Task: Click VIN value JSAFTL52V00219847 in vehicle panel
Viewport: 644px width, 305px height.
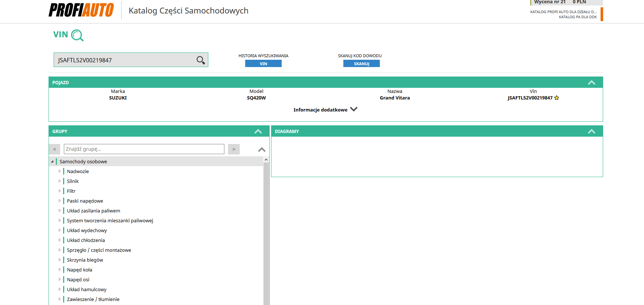Action: 530,98
